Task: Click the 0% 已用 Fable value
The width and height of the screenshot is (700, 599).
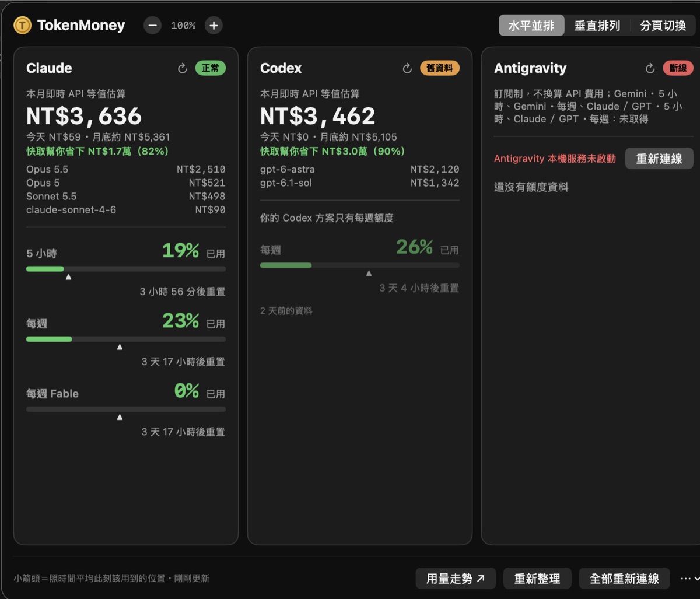Action: pos(199,391)
